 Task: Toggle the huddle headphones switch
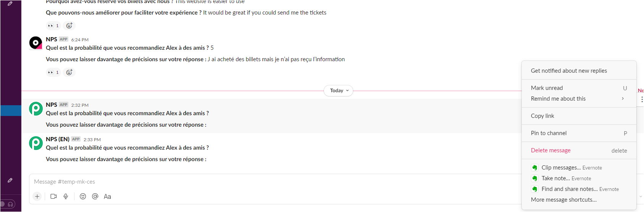click(8, 204)
